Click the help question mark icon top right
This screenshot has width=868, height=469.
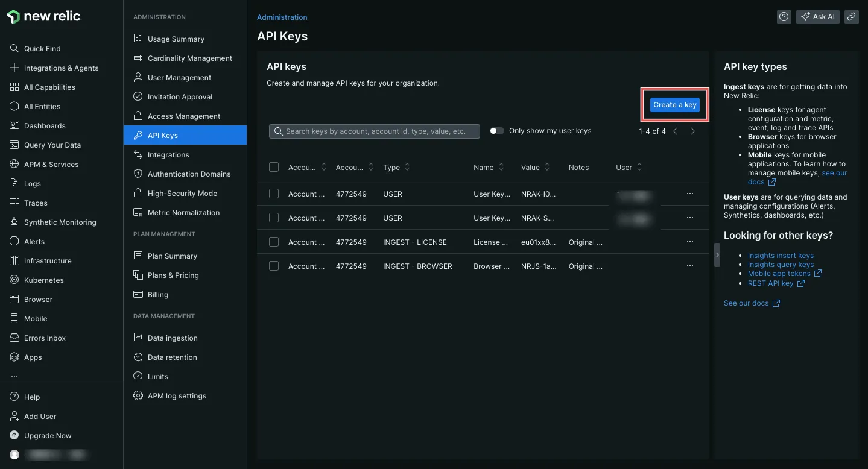(784, 17)
